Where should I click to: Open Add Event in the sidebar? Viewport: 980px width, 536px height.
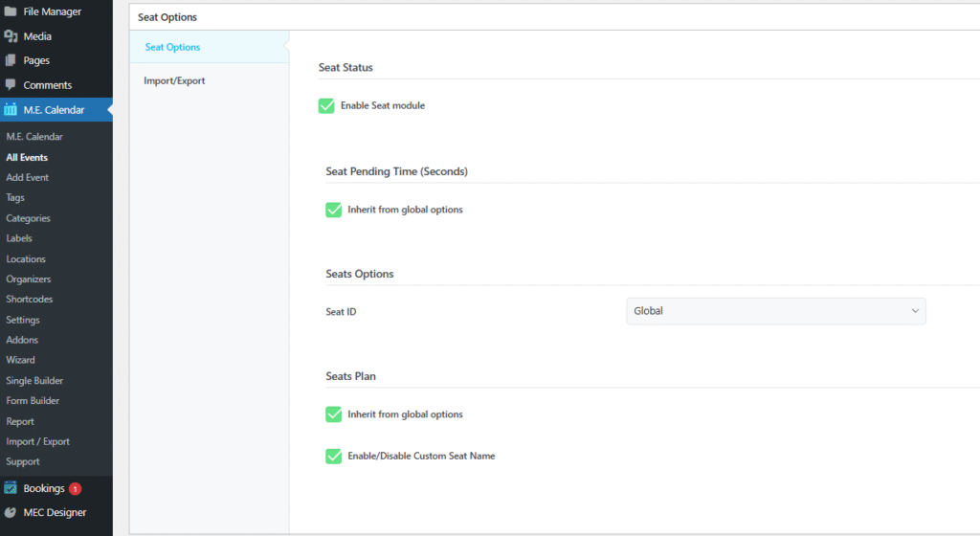point(28,178)
